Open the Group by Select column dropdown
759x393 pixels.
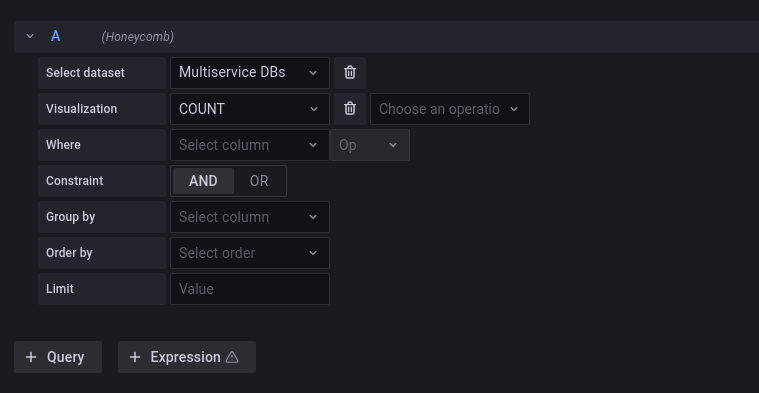pos(250,217)
